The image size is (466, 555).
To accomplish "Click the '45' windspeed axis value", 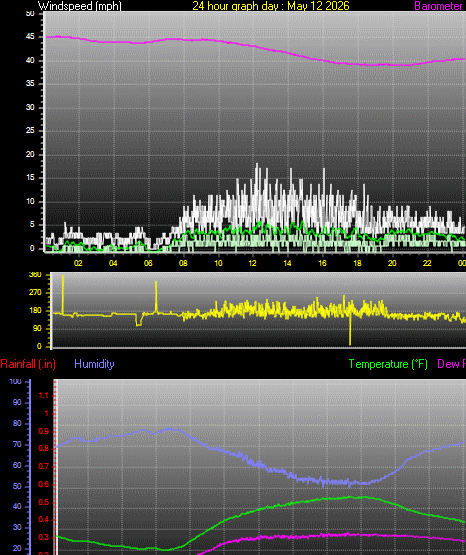I will [x=30, y=37].
